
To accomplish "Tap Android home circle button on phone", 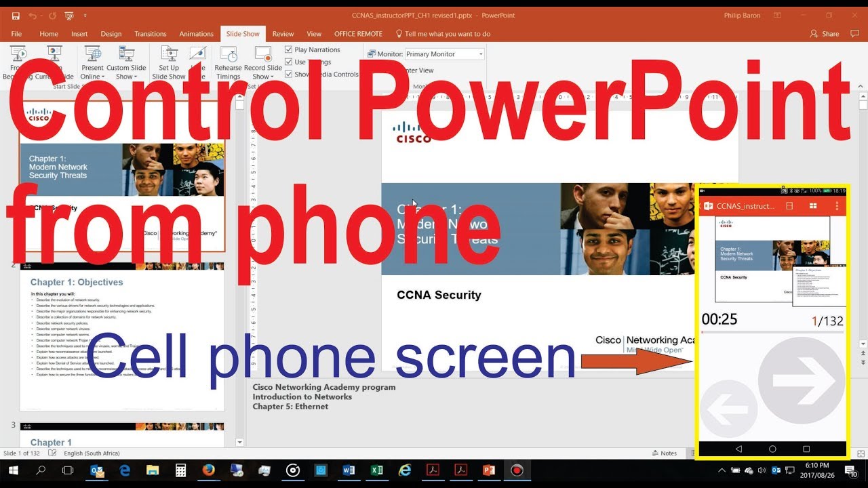I will tap(772, 449).
